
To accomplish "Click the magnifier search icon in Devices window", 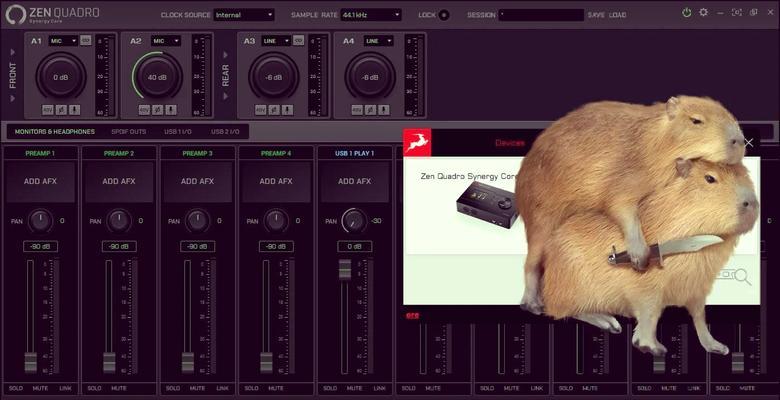I will pos(741,276).
